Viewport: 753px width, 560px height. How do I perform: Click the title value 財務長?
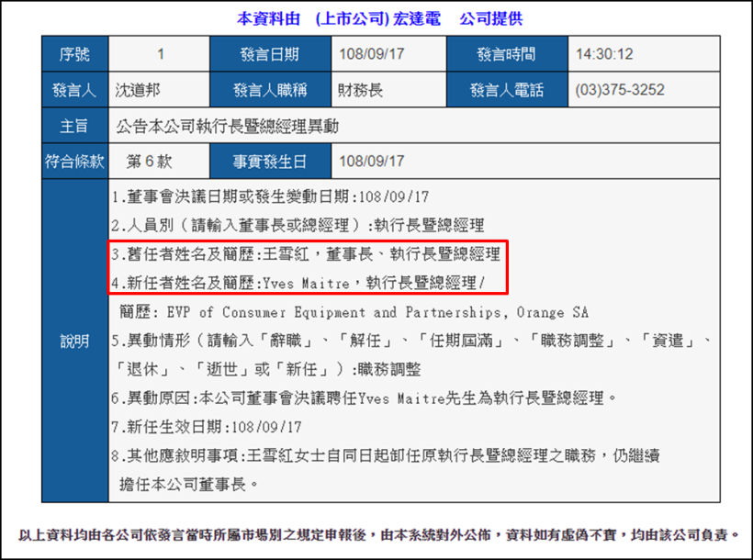(x=361, y=90)
